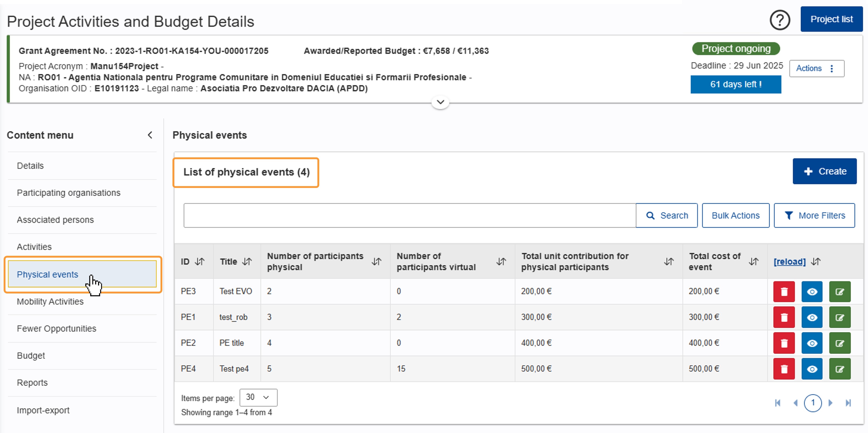Viewport: 868px width, 433px height.
Task: Focus the physical events search field
Action: coord(409,215)
